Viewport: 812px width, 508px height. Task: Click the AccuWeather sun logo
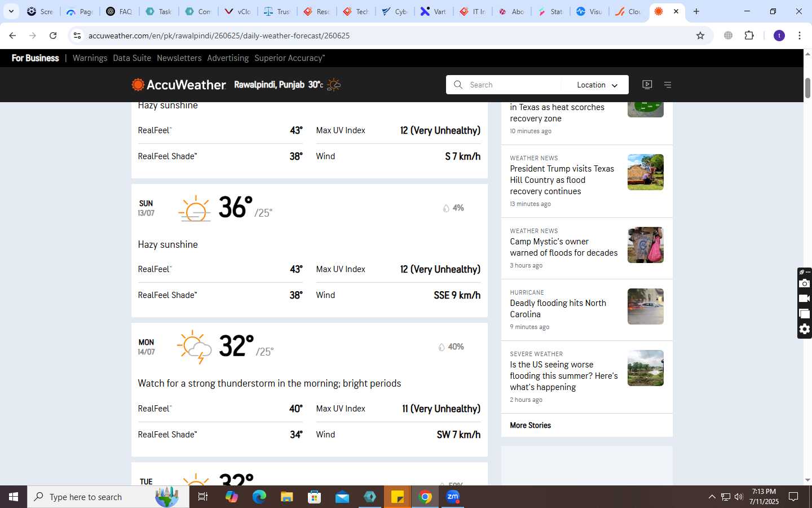pos(138,85)
